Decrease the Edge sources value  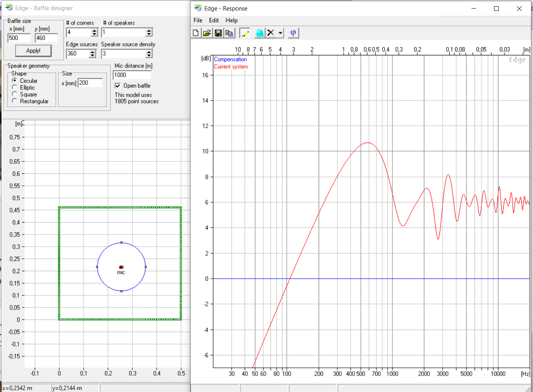pyautogui.click(x=92, y=56)
